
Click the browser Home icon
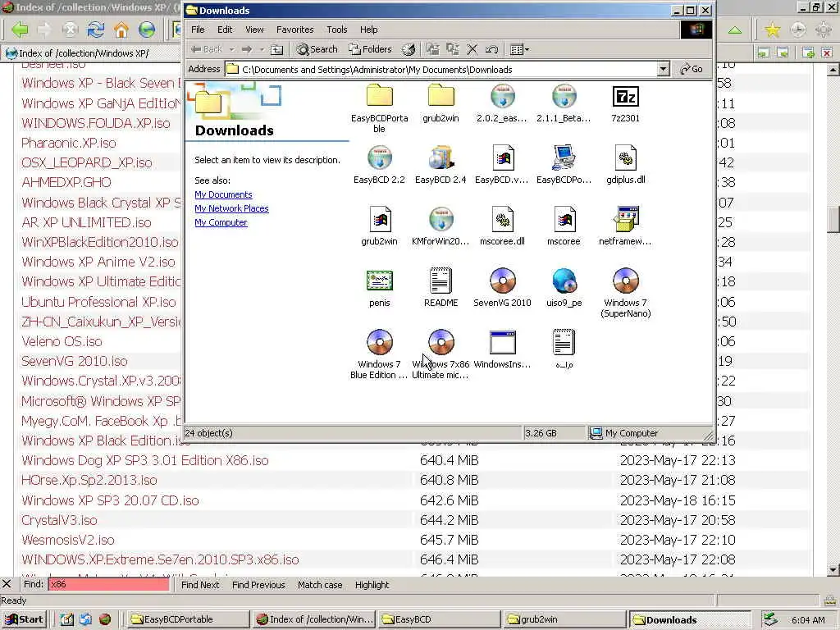[x=121, y=30]
